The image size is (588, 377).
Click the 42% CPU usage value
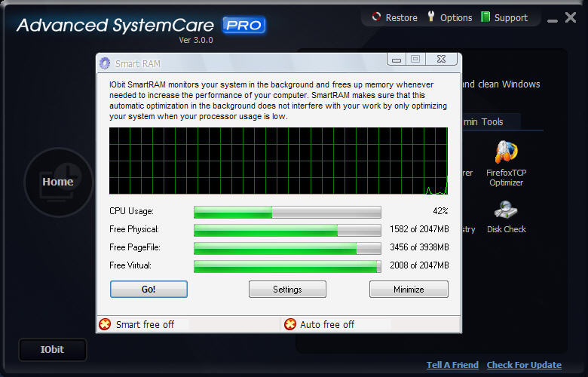click(x=440, y=211)
